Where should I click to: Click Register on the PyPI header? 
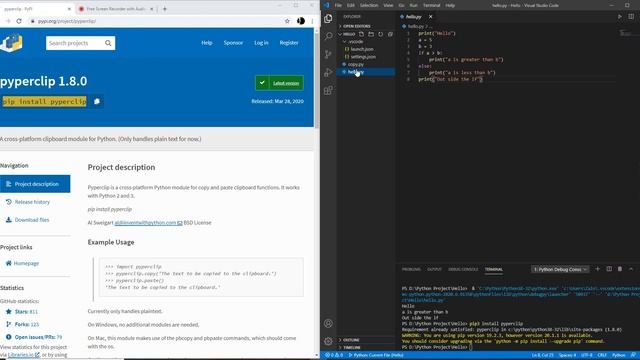[289, 43]
